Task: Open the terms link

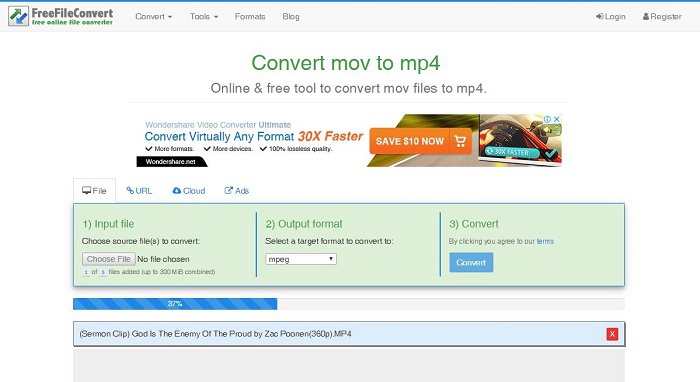Action: click(x=545, y=241)
